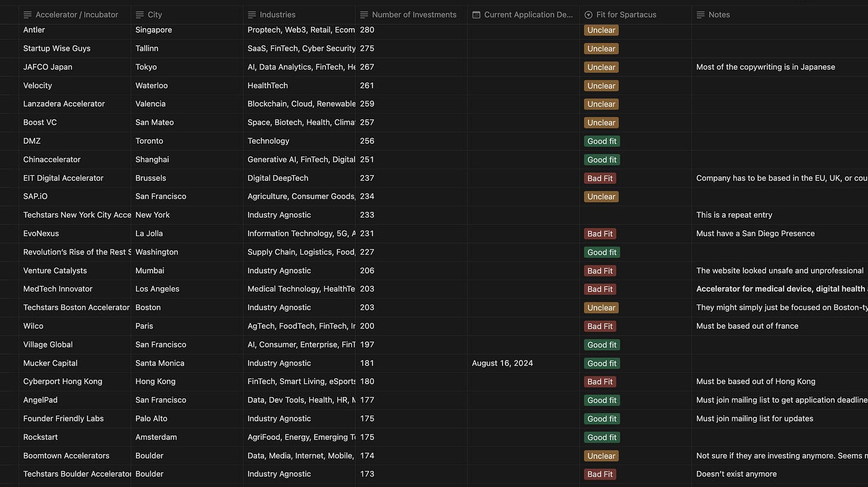Viewport: 868px width, 487px height.
Task: Click the 280 investments cell
Action: [x=411, y=30]
